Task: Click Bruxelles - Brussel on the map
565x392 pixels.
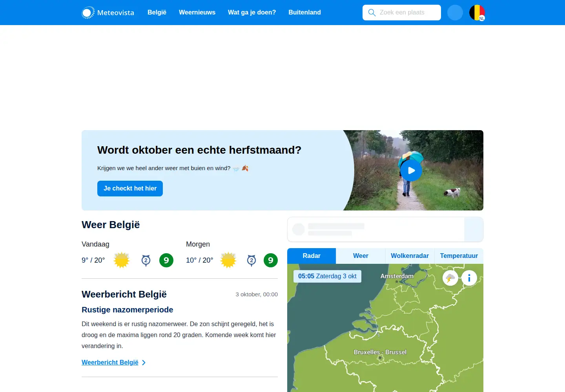Action: (380, 352)
